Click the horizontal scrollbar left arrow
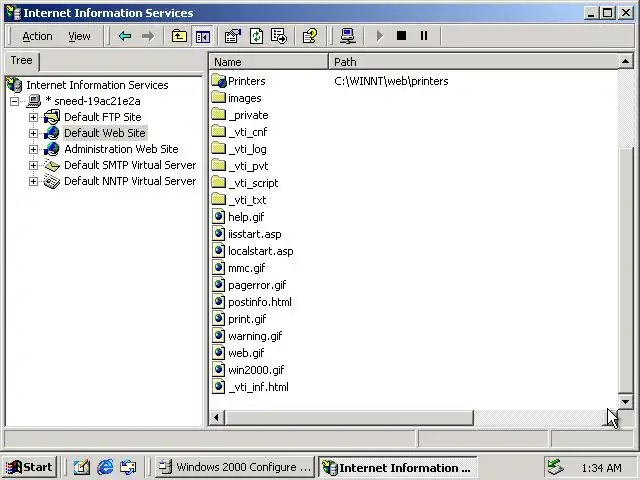 (216, 418)
